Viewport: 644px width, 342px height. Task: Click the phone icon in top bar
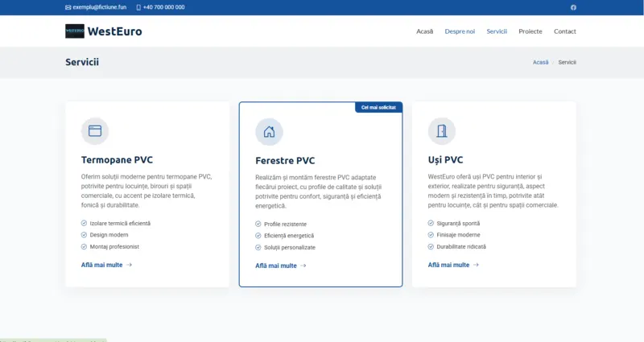[x=138, y=7]
